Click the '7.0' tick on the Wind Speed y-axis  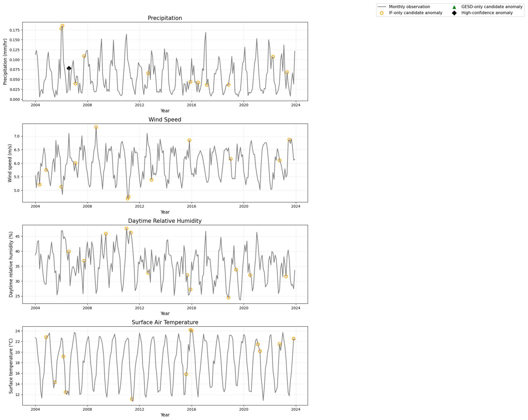[x=17, y=136]
